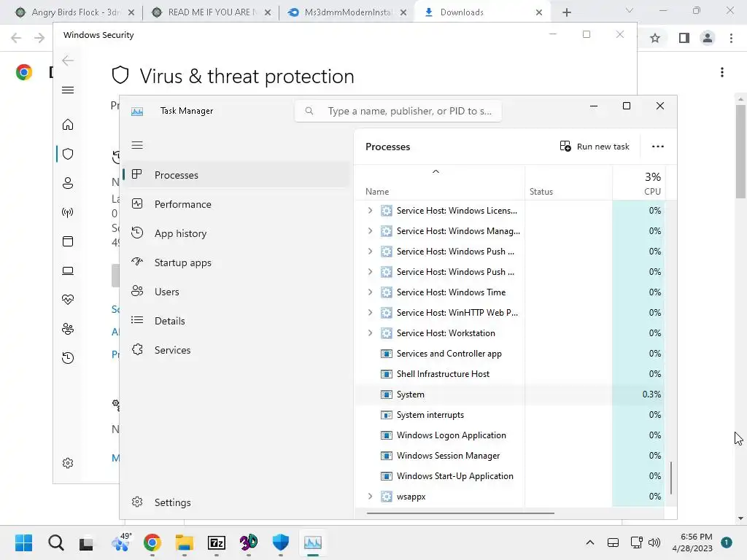Open the more options ellipsis in Processes
Viewport: 747px width, 560px height.
tap(658, 146)
